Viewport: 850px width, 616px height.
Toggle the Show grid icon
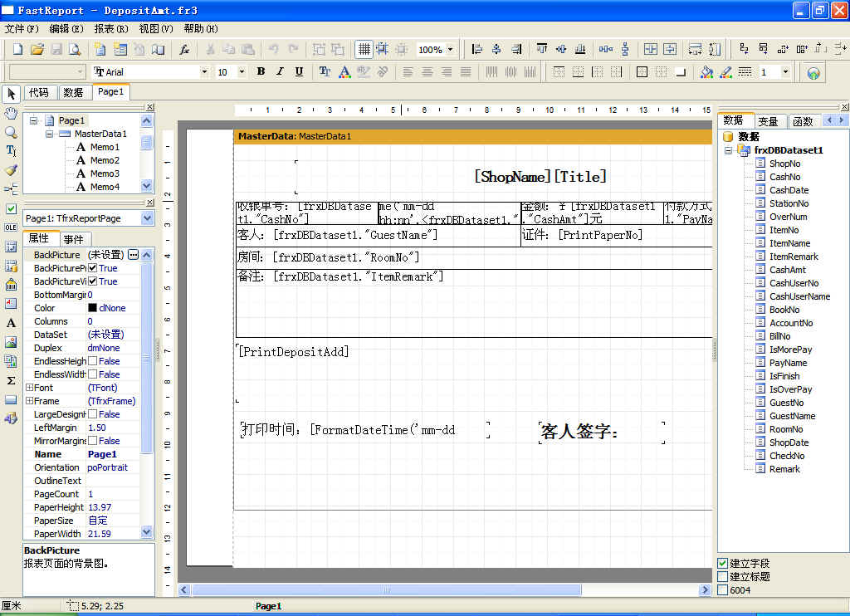364,49
